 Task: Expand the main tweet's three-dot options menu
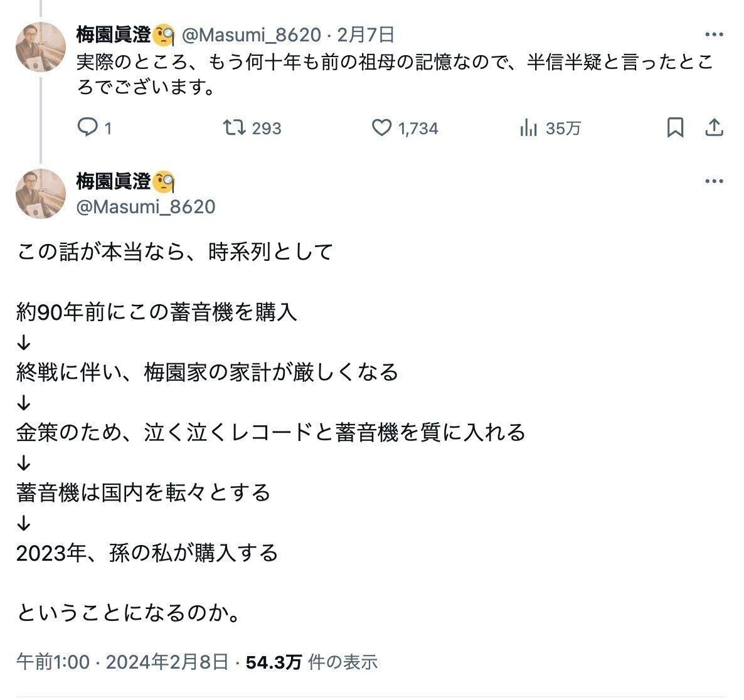point(714,181)
